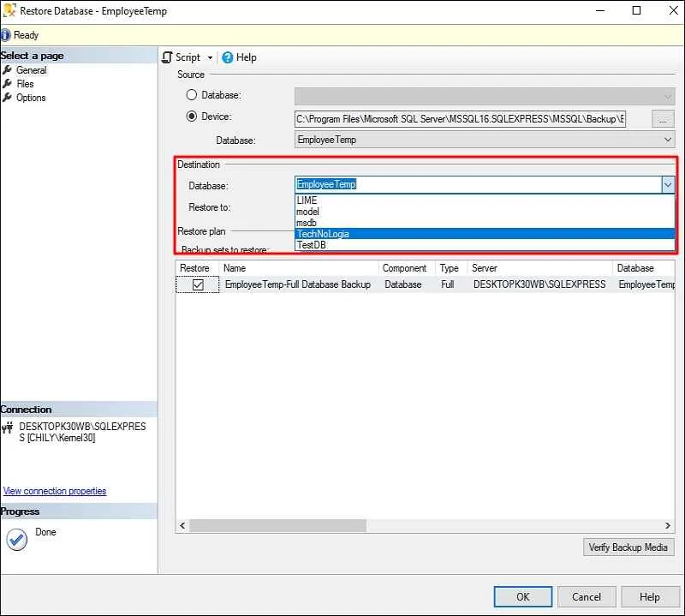685x616 pixels.
Task: Select the EmployeeTemp-Full Database Backup name cell
Action: click(x=298, y=284)
